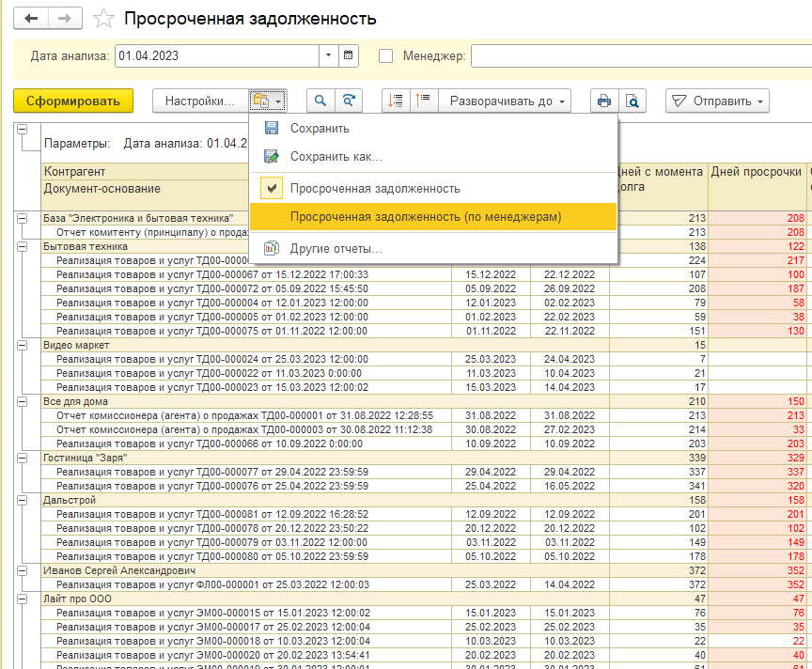Click the Сформировать button

[x=73, y=101]
